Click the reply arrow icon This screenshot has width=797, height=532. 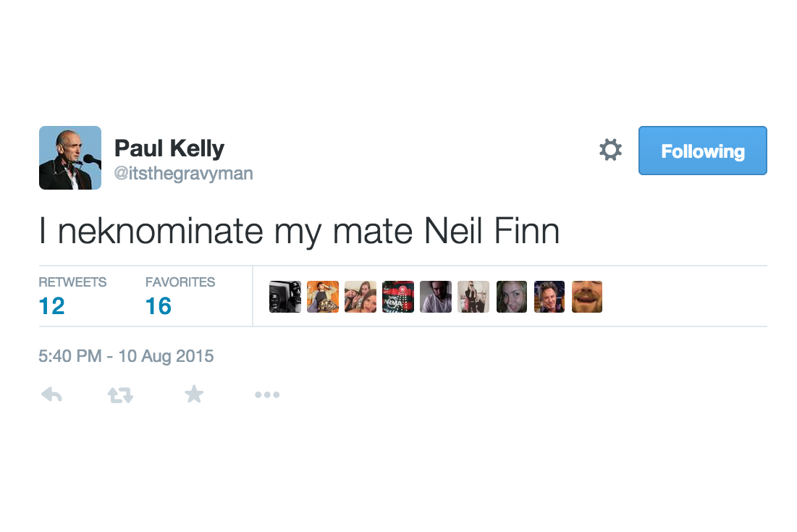(51, 394)
